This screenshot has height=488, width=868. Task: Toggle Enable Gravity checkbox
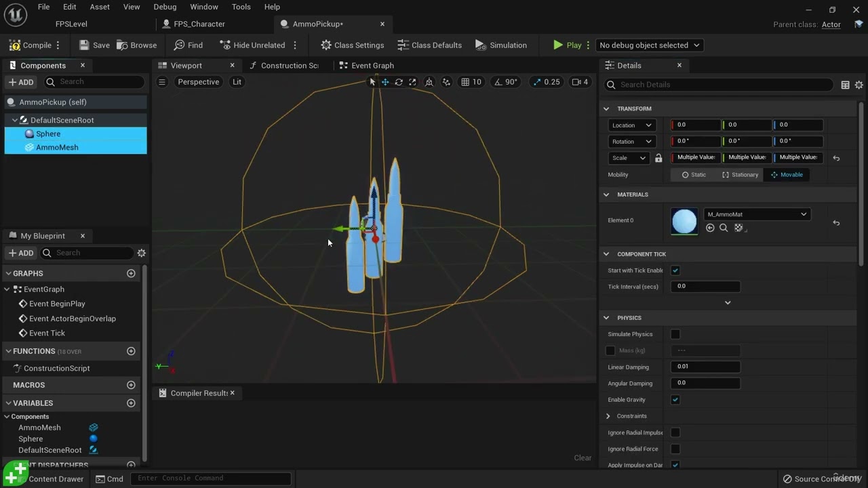(675, 400)
